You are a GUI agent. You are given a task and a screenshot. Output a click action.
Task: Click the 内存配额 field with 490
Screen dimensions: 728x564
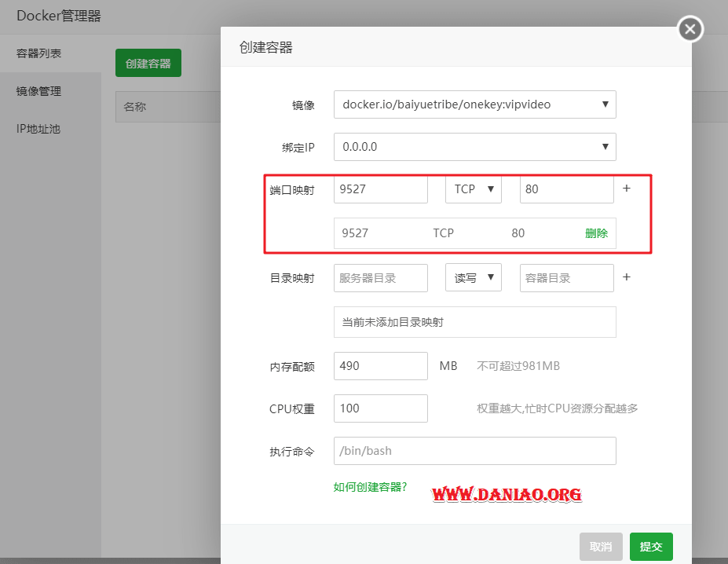[x=380, y=366]
